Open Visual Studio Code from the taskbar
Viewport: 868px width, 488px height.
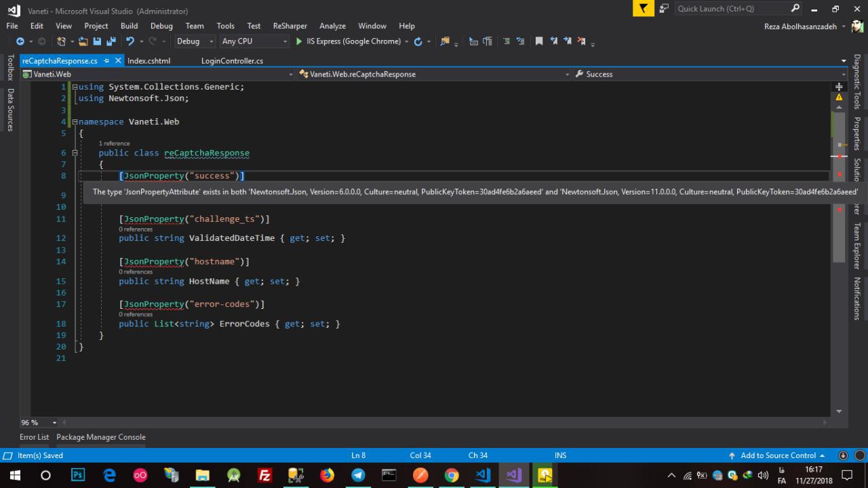pyautogui.click(x=483, y=475)
